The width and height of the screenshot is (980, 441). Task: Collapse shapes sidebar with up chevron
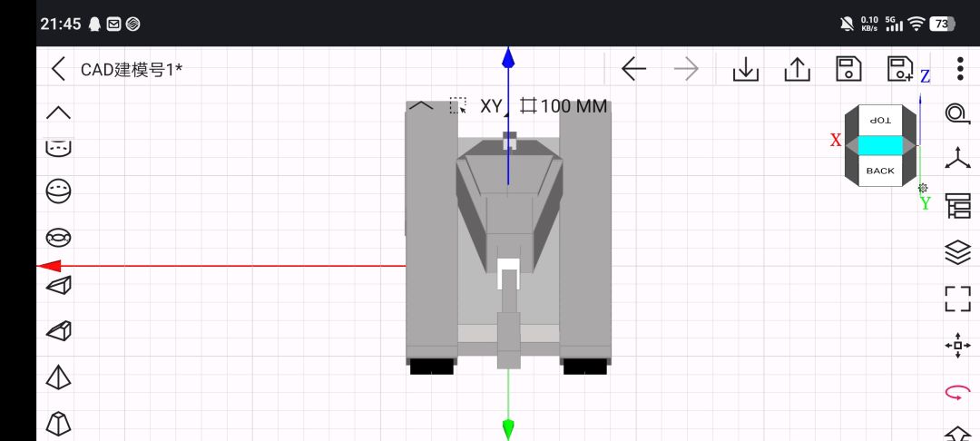pos(59,113)
